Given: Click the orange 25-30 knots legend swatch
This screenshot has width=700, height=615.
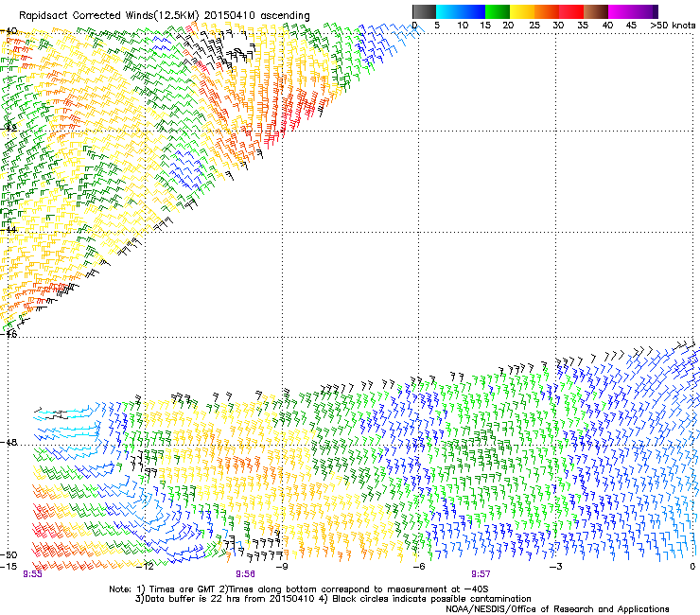Looking at the screenshot, I should point(547,11).
